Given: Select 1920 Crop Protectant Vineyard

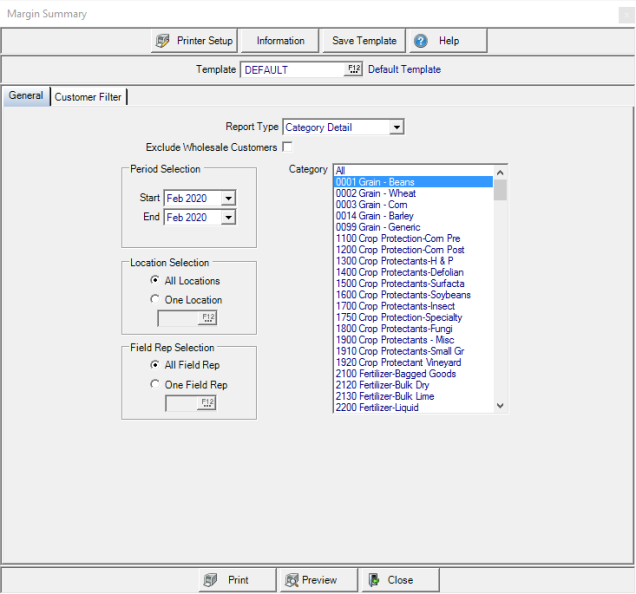Looking at the screenshot, I should [x=413, y=363].
